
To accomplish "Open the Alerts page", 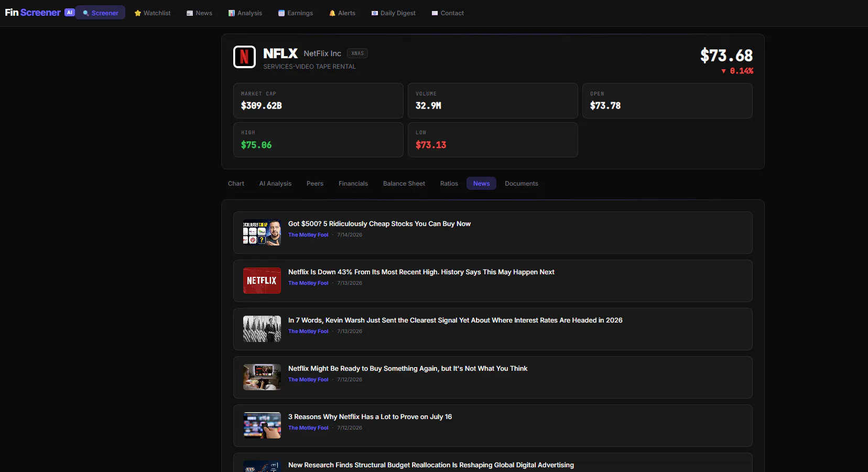I will (342, 13).
